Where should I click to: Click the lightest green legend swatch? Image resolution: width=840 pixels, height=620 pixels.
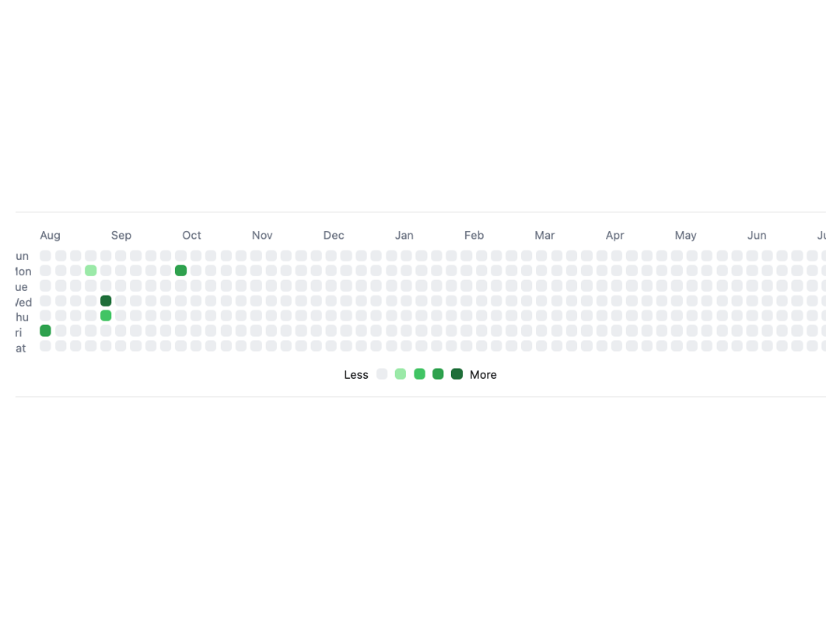pyautogui.click(x=401, y=374)
